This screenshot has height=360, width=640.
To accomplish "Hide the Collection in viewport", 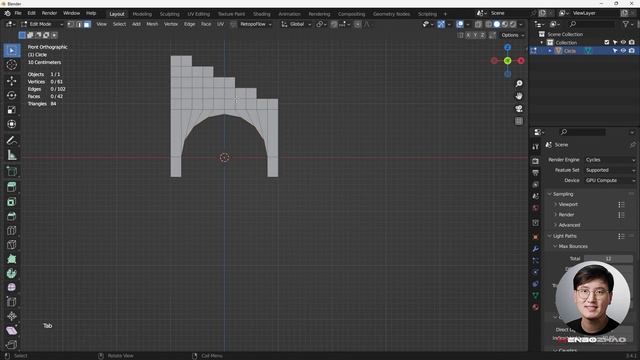I will point(623,42).
